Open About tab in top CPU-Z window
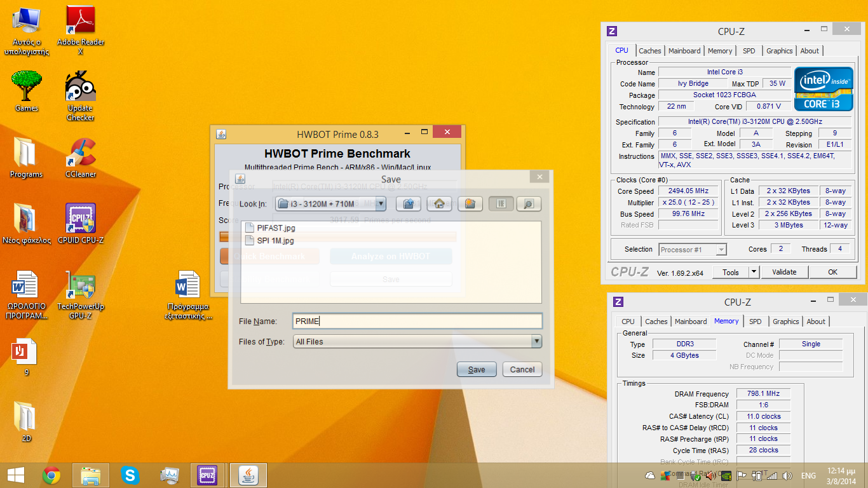The width and height of the screenshot is (868, 488). 810,51
